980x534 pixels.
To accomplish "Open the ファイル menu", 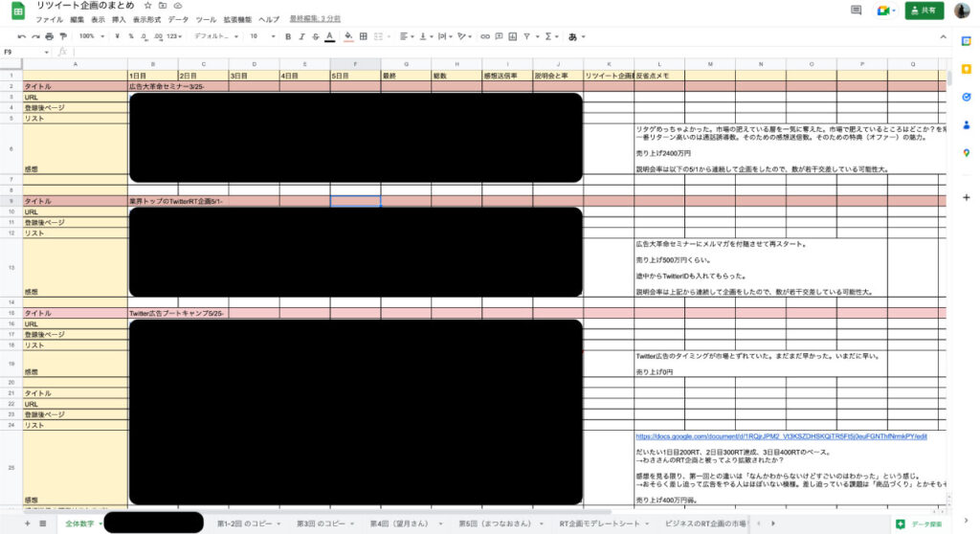I will coord(47,19).
